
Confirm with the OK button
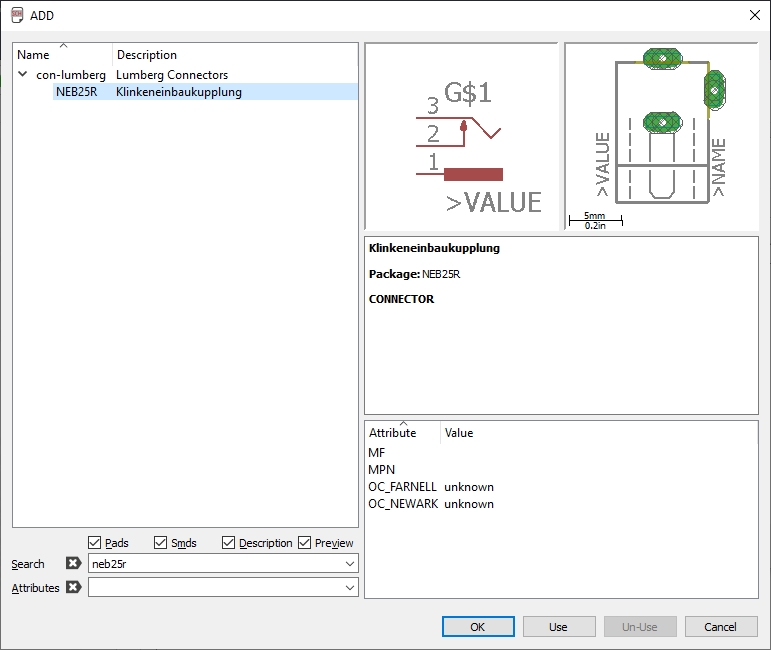coord(478,627)
